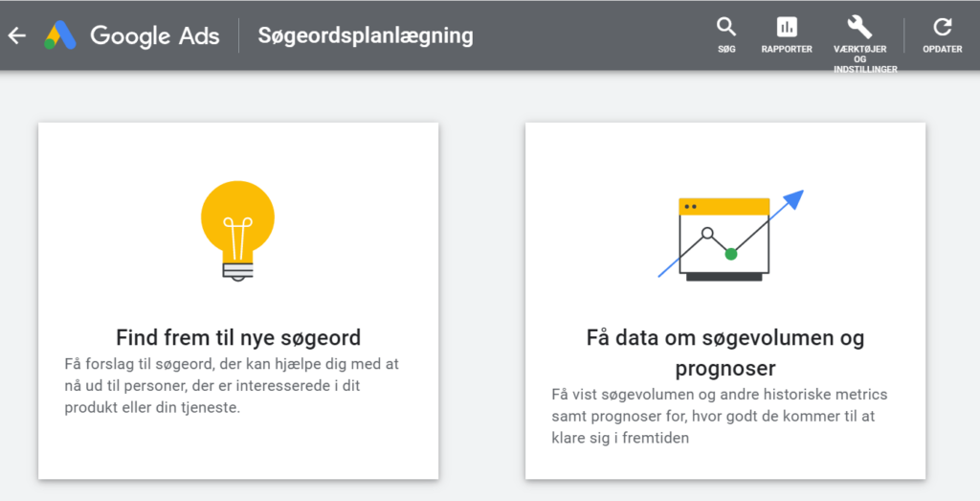Click the Google Ads logo icon

pos(60,35)
